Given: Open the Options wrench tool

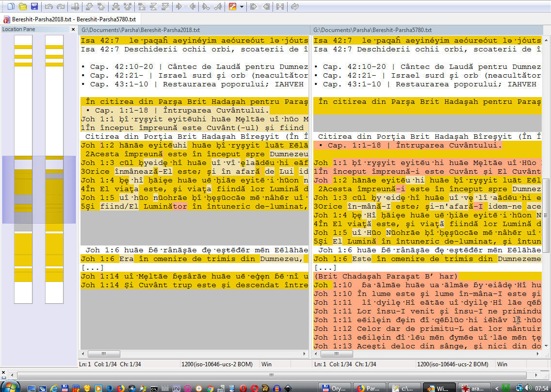Looking at the screenshot, I should point(232,6).
